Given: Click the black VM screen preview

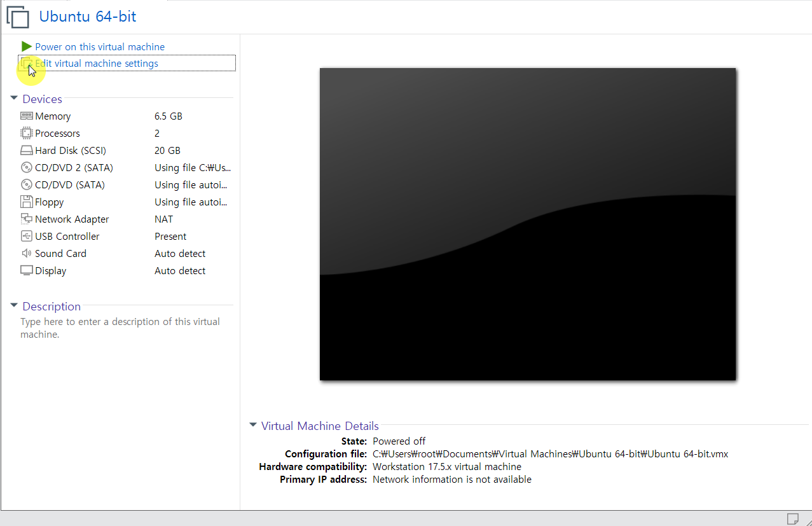Looking at the screenshot, I should (x=528, y=224).
